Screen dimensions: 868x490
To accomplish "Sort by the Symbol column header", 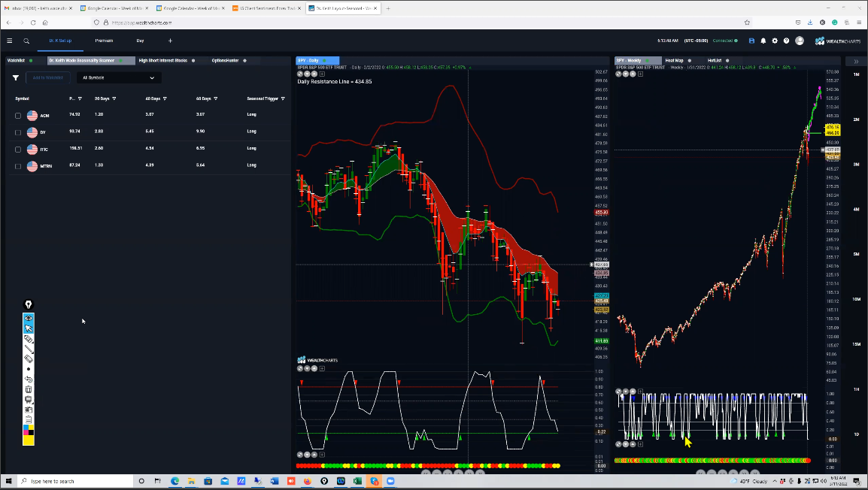I will pyautogui.click(x=22, y=99).
